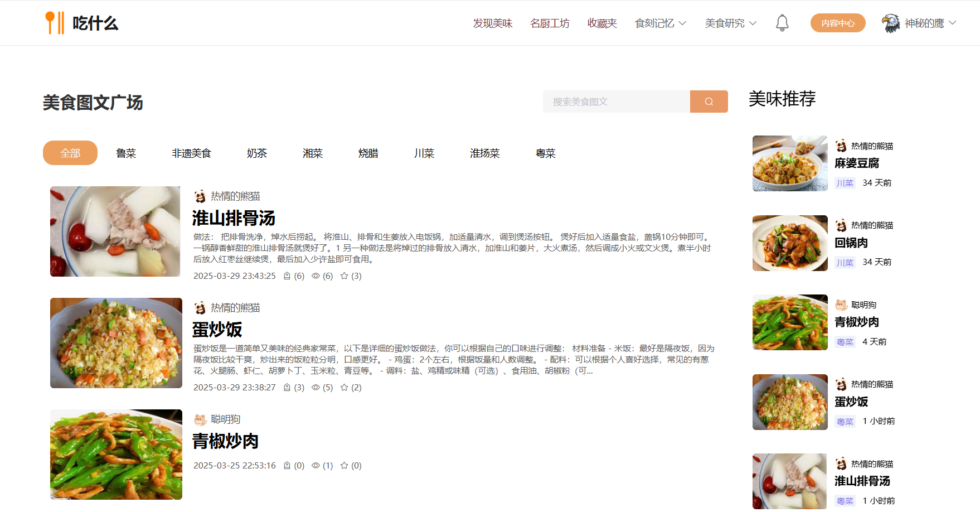Expand the 食刻记忆 dropdown menu

(661, 23)
